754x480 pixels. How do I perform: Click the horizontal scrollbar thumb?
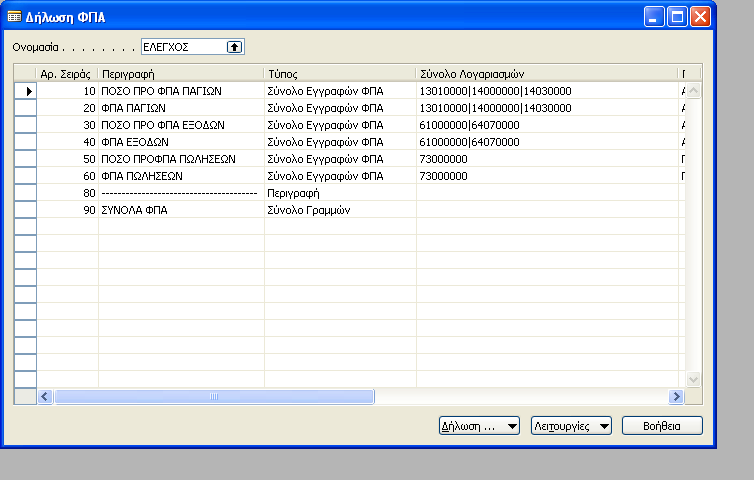pyautogui.click(x=214, y=396)
